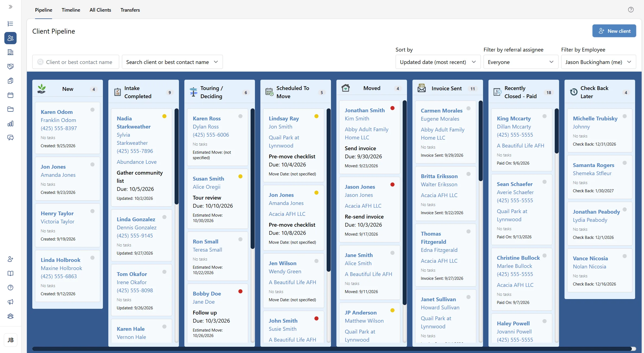Open the Transfers tab

point(130,10)
